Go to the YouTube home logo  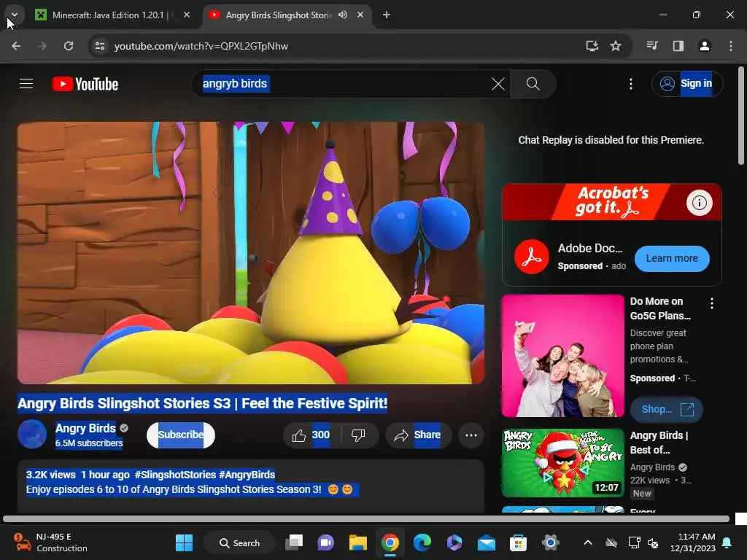(x=85, y=84)
